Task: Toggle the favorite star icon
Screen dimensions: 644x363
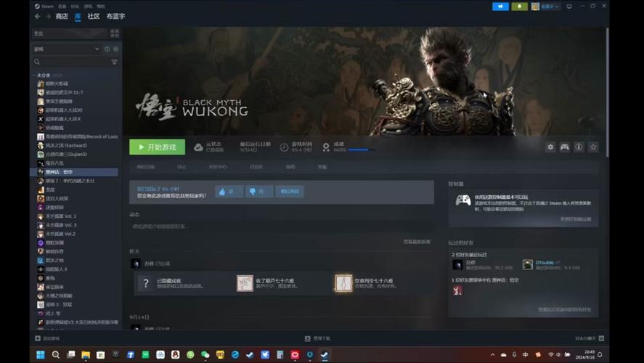Action: (593, 147)
